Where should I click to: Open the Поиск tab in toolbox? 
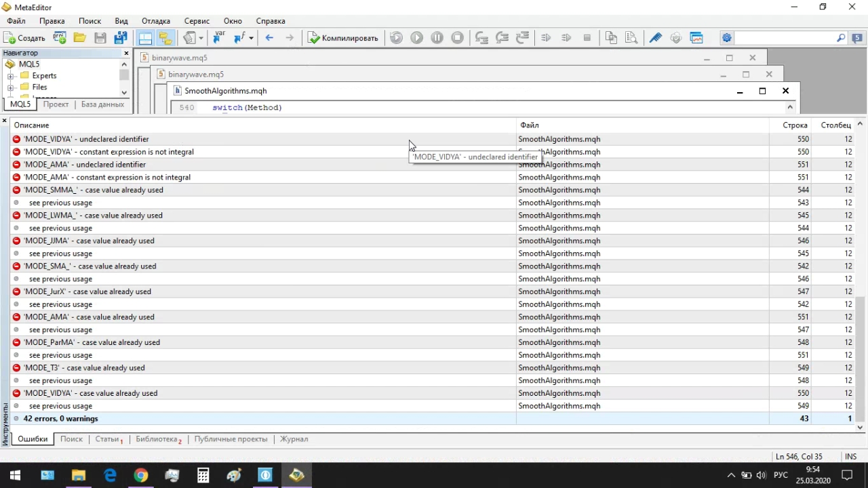(71, 439)
